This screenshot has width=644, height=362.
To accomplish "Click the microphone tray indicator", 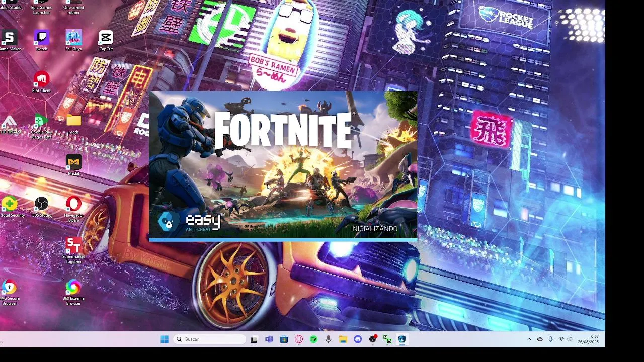I will (x=551, y=339).
